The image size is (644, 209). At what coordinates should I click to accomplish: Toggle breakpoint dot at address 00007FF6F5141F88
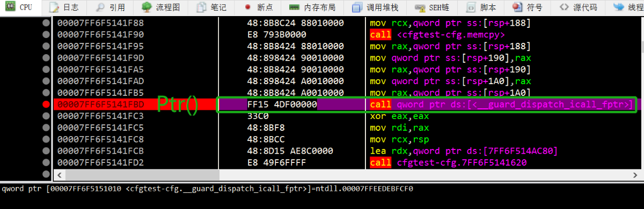point(46,24)
